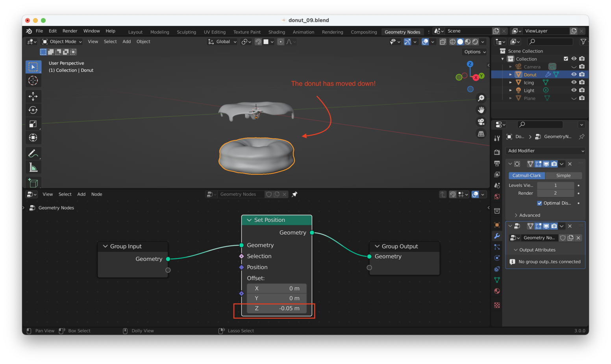Click the pin icon in node editor header

pos(294,194)
